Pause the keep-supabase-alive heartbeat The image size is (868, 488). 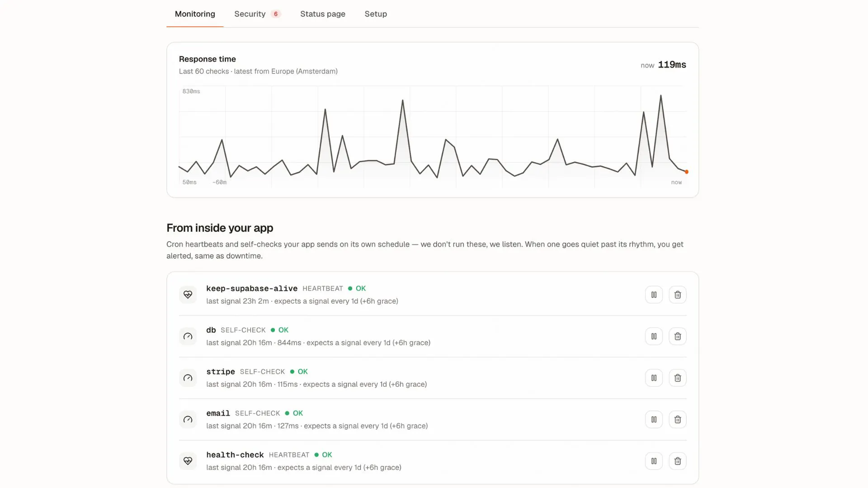(654, 295)
